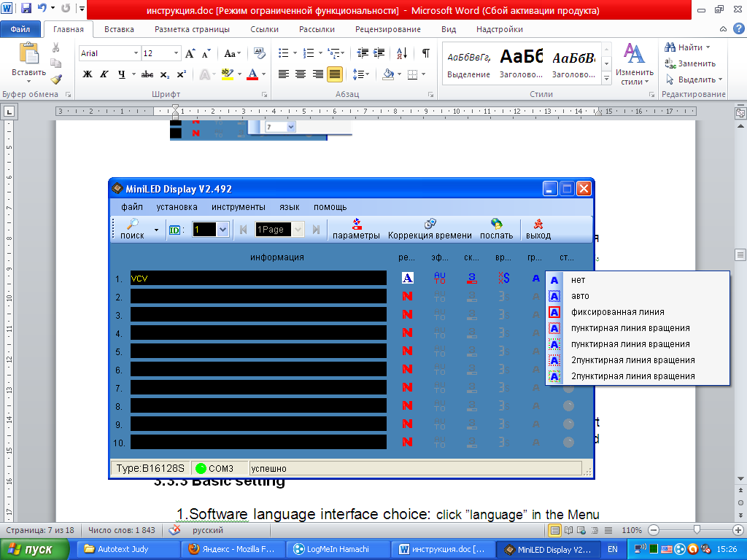Toggle Underline (Ч) formatting
The width and height of the screenshot is (747, 560).
coord(122,74)
